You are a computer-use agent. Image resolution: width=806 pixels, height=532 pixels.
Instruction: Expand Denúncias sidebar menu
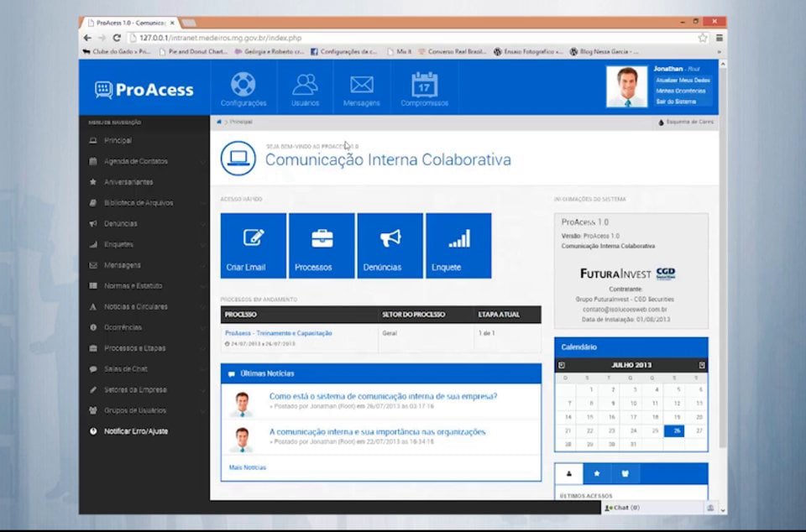click(144, 224)
